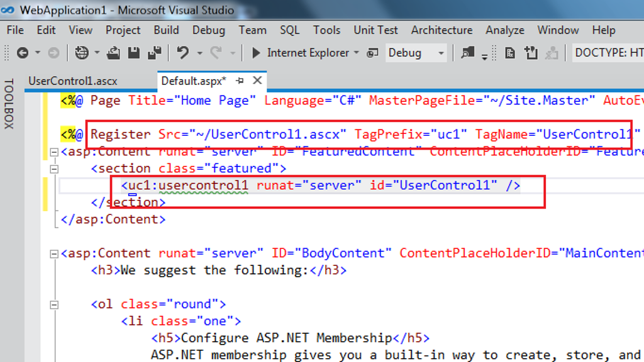Open the View menu
The width and height of the screenshot is (644, 362).
[80, 30]
